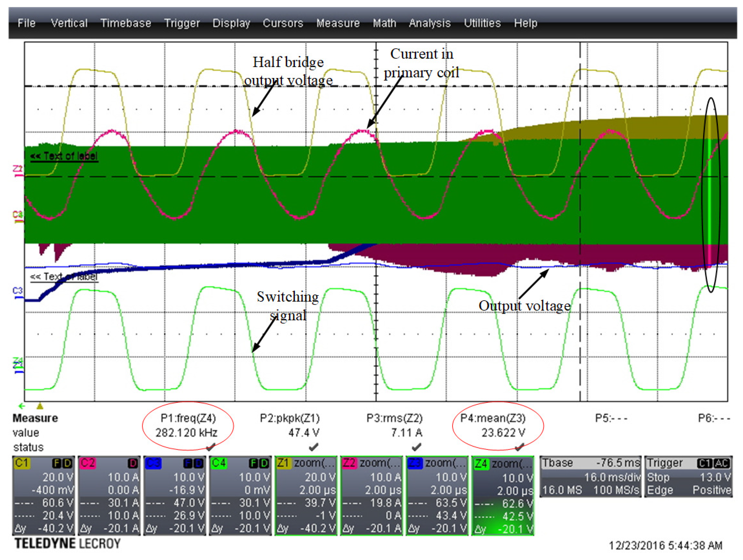Select the pink C2 channel badge
This screenshot has height=560, width=743.
coord(87,463)
